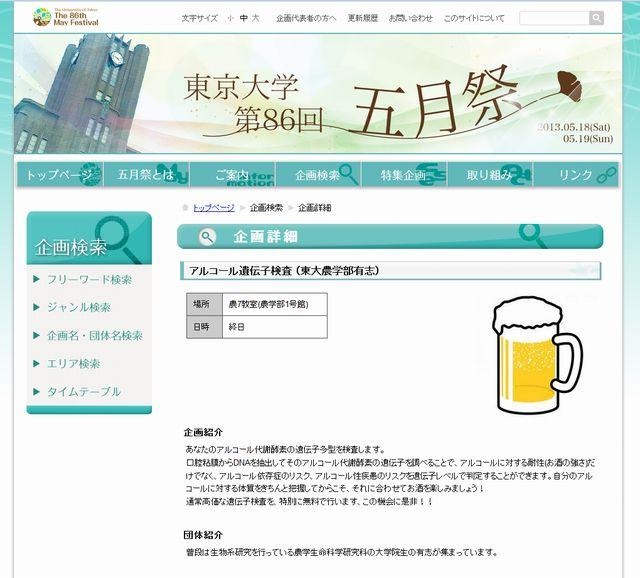Open 更新履歴 link in header
This screenshot has width=640, height=578.
pos(363,18)
